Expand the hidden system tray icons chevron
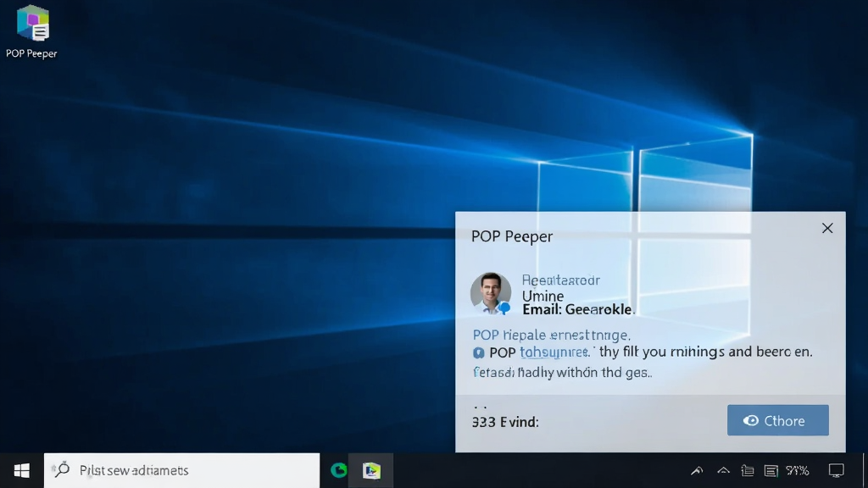The width and height of the screenshot is (868, 488). pyautogui.click(x=723, y=470)
